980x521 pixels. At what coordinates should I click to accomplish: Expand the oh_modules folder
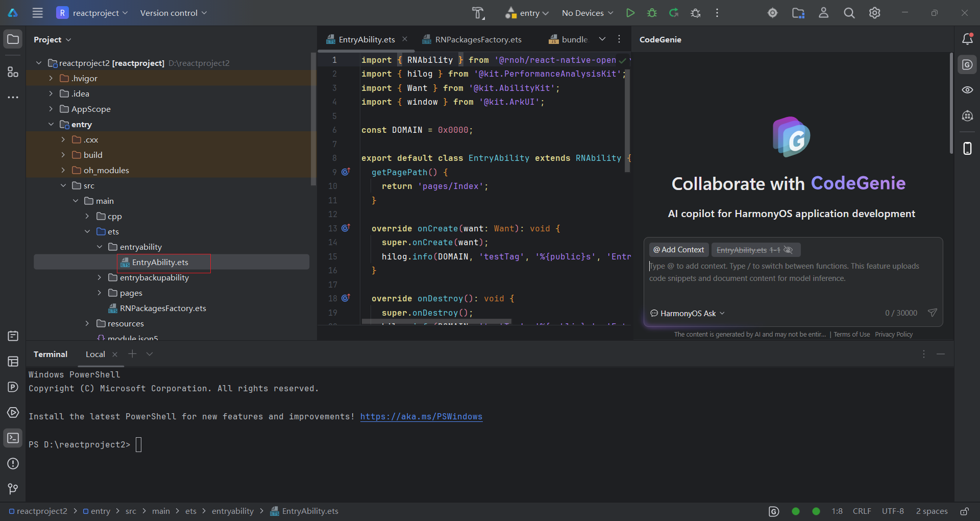[x=63, y=170]
